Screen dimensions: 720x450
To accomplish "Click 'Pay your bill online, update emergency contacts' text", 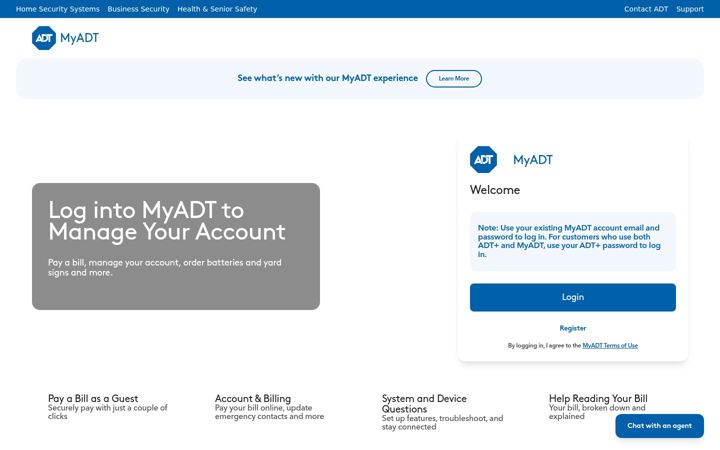I will click(x=269, y=412).
